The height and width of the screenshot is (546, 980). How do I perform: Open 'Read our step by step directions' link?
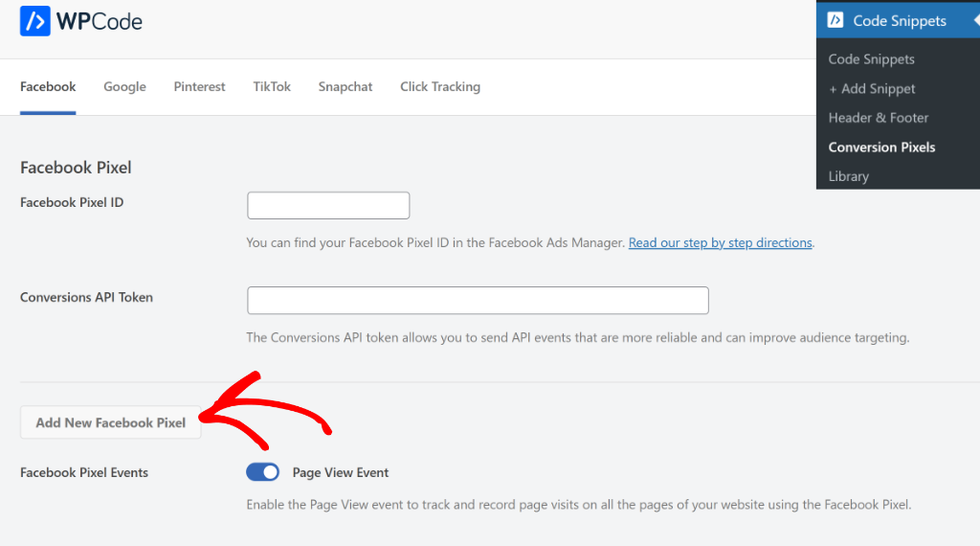click(720, 242)
